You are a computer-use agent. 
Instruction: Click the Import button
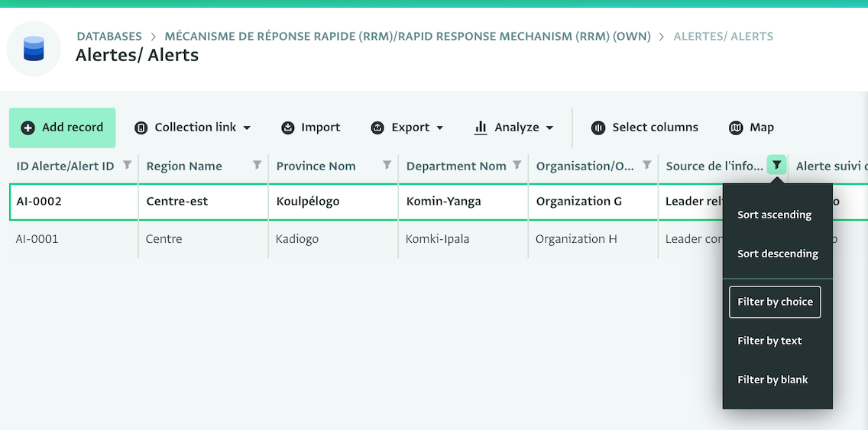coord(310,128)
